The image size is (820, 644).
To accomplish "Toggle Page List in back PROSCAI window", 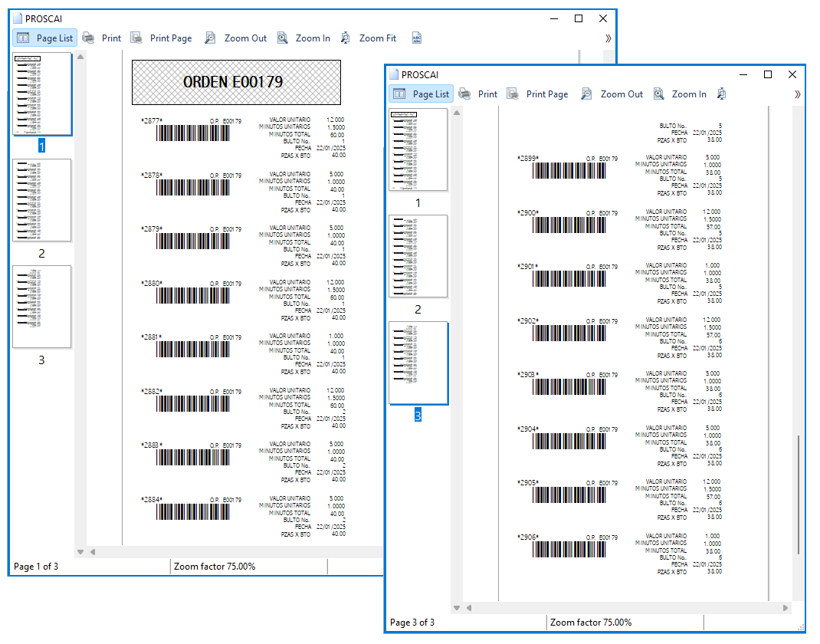I will click(x=45, y=38).
